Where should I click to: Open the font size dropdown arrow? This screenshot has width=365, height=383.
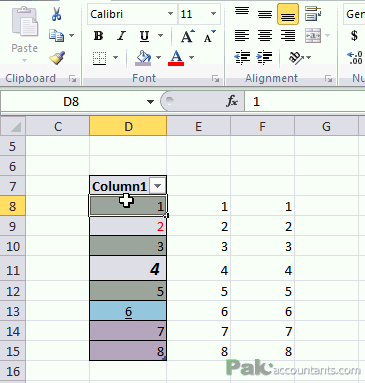pos(213,14)
